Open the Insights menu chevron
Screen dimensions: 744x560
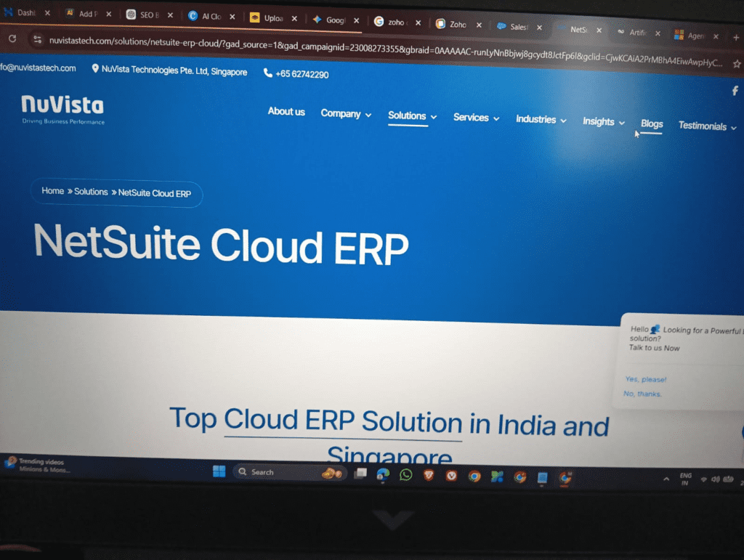pyautogui.click(x=621, y=122)
